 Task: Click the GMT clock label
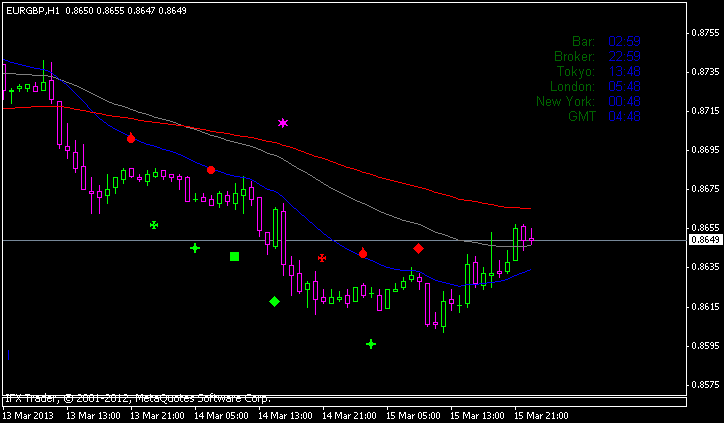click(x=581, y=116)
